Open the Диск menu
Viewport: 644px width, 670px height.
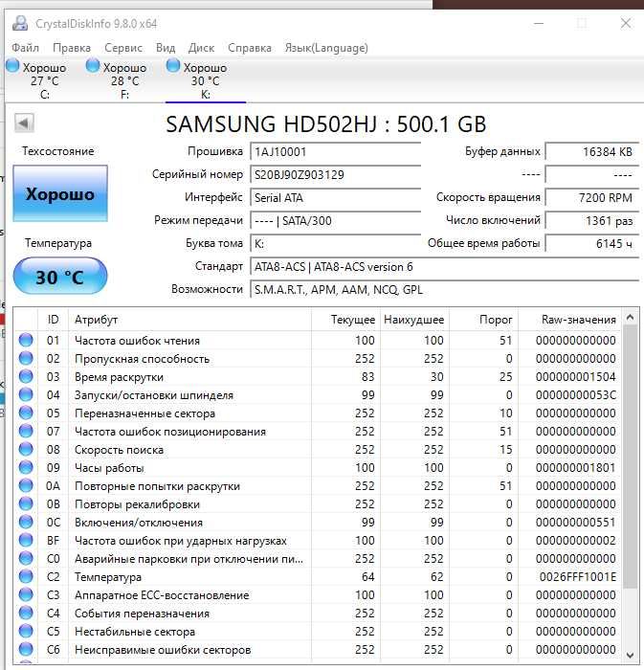point(201,48)
